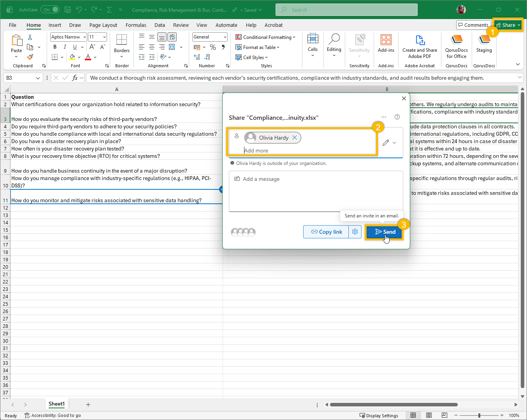Click the font color swatch
Screen dimensions: 527x420
(x=88, y=57)
